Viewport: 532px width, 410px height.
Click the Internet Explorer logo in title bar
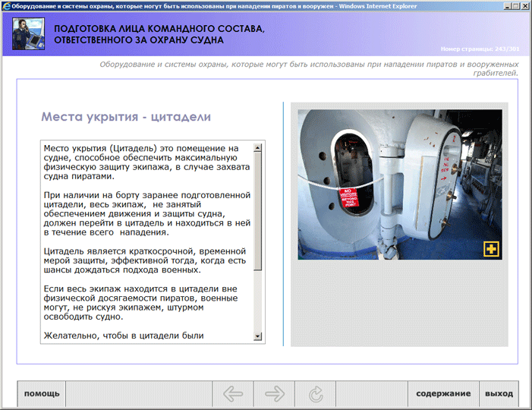(x=6, y=6)
